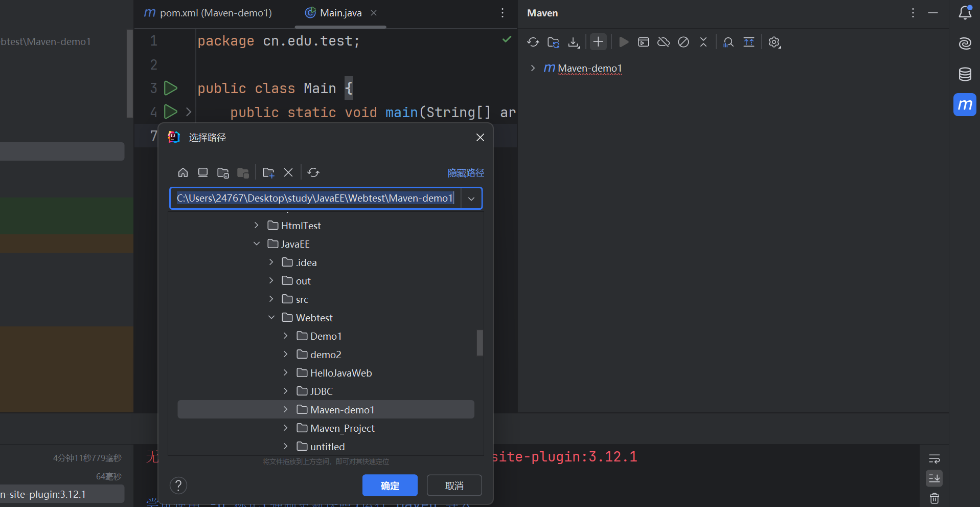Create new folder using dialog toolbar icon
Screen dimensions: 980x507
tap(268, 172)
